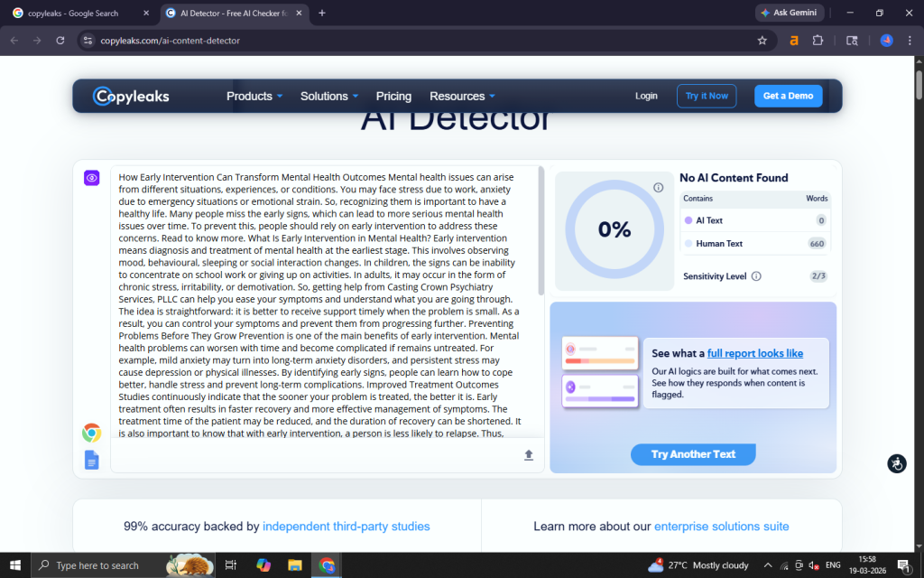Screen dimensions: 924x578
Task: Expand the Solutions dropdown menu
Action: 329,97
